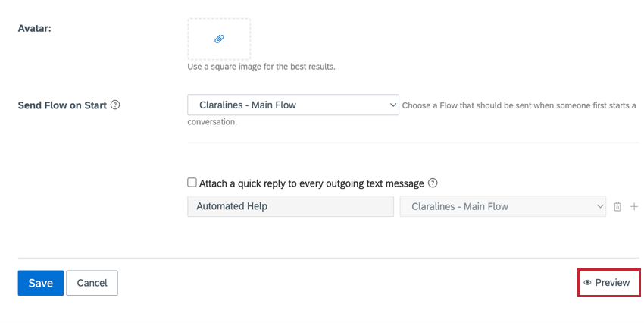Screen dimensions: 644x323
Task: Discard changes with the Cancel button
Action: [92, 283]
